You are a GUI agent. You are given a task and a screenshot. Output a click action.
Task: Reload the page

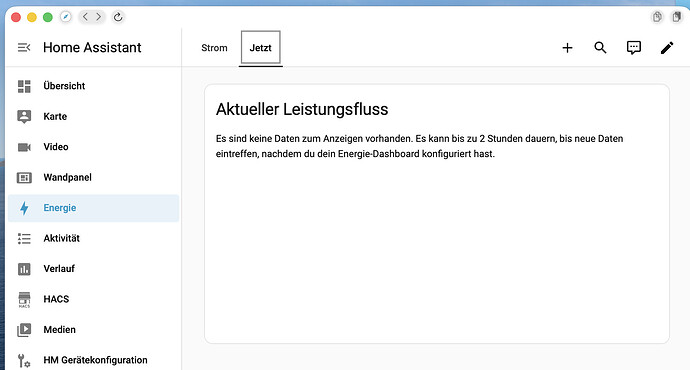(x=118, y=17)
